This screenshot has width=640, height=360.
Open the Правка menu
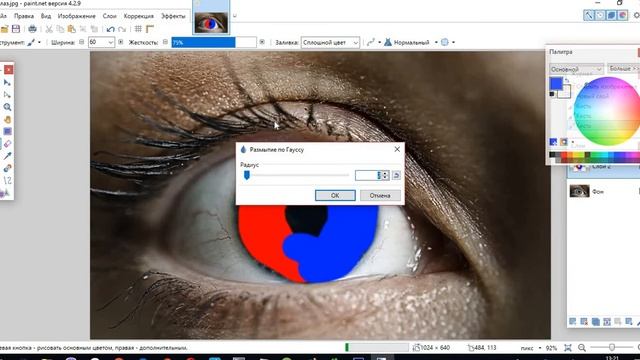pos(24,16)
